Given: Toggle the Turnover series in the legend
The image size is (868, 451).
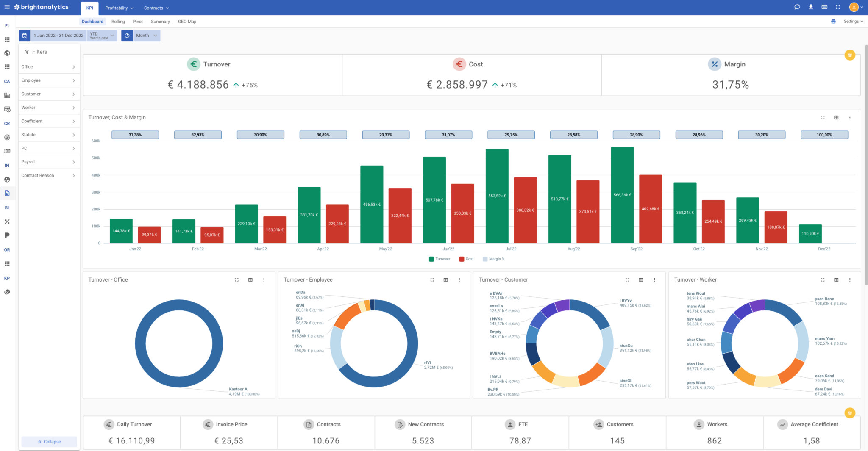Looking at the screenshot, I should [440, 259].
